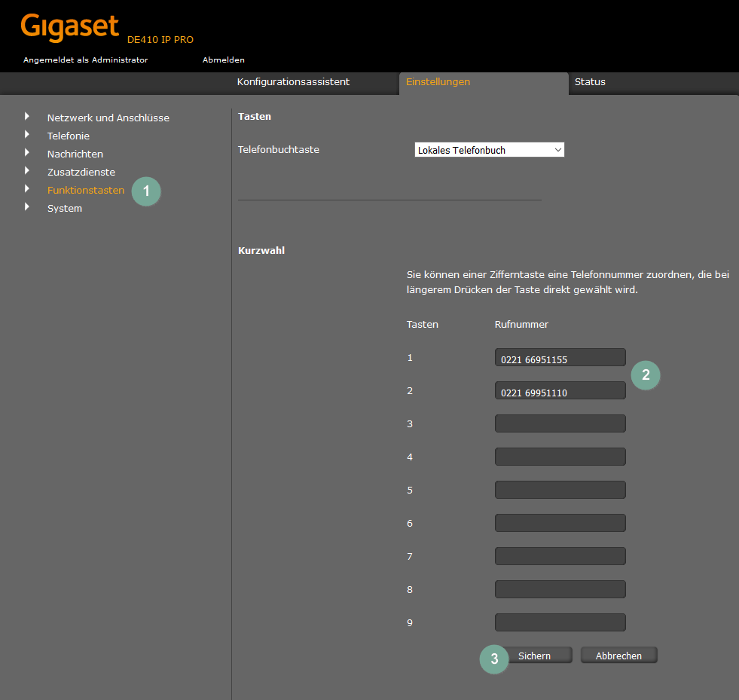Switch to the Status tab

click(590, 81)
